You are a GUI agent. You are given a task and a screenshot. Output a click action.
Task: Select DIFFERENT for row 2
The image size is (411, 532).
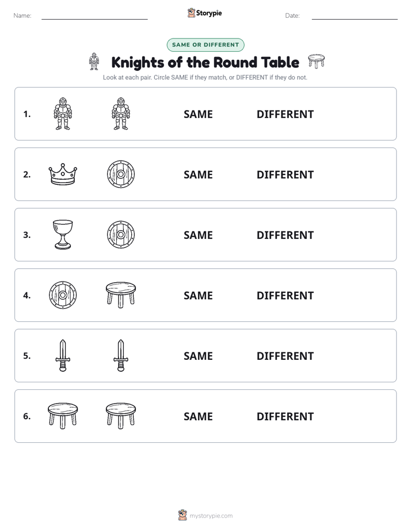click(x=285, y=174)
